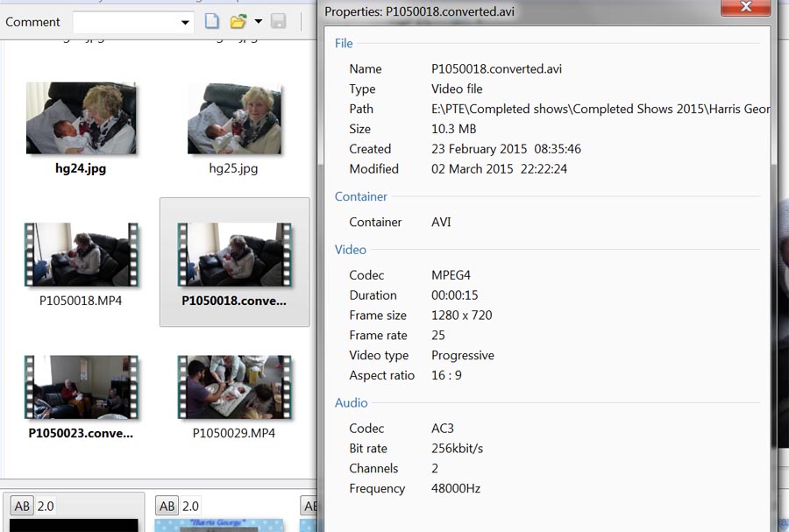Click the highlighted P1050018.converted video thumbnail
This screenshot has width=789, height=532.
coord(234,255)
